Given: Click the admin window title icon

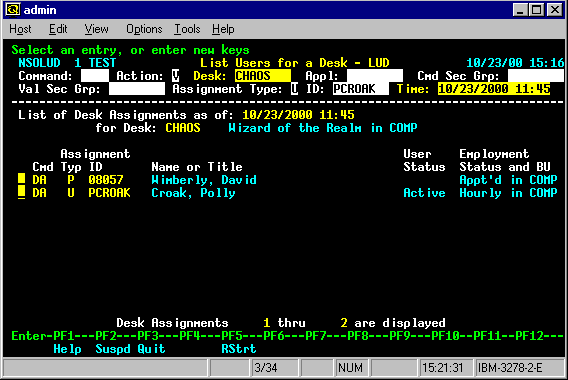Looking at the screenshot, I should pyautogui.click(x=13, y=9).
